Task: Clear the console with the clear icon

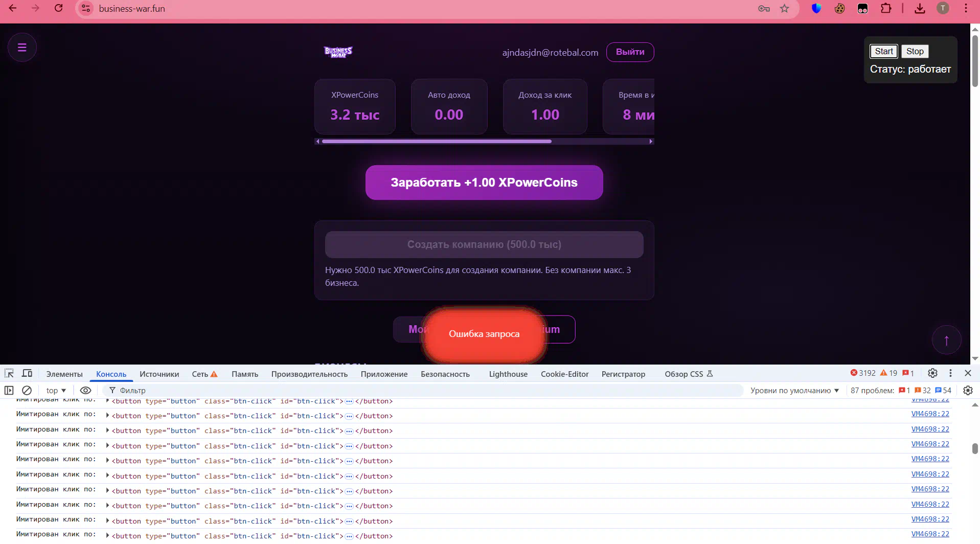Action: point(27,390)
